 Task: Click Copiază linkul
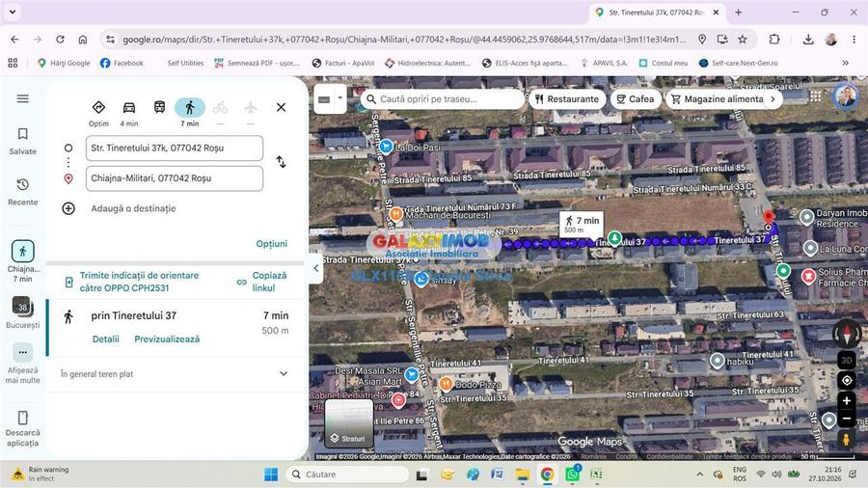[x=262, y=282]
